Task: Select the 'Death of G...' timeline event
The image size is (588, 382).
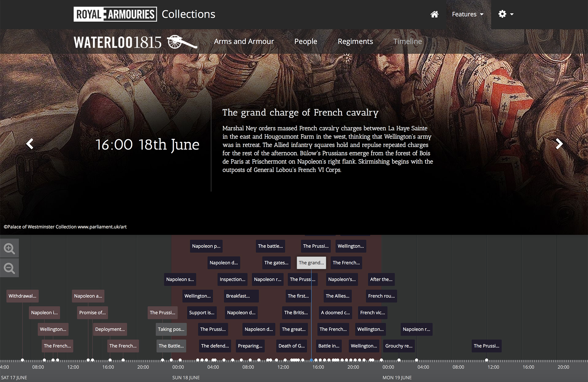Action: (x=292, y=346)
